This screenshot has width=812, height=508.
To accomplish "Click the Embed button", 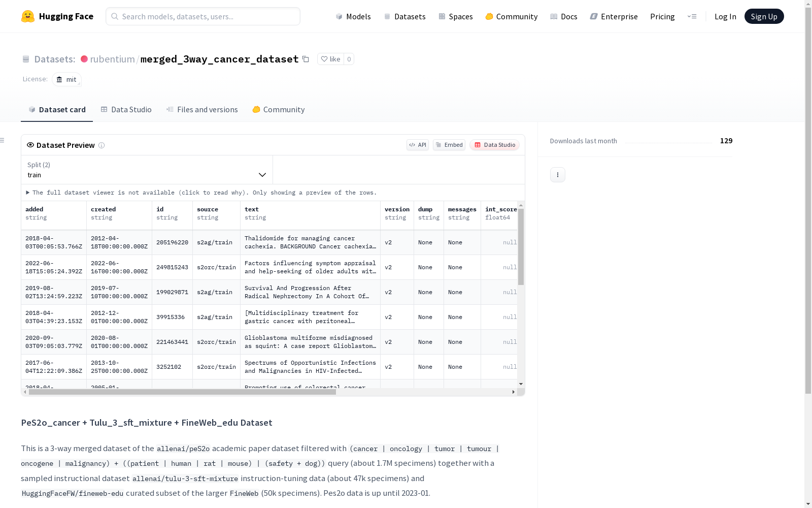I will pos(449,145).
